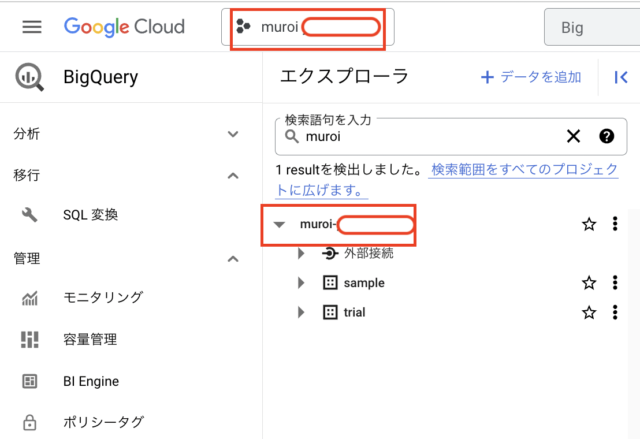The image size is (640, 439).
Task: Star the trial dataset
Action: coord(589,313)
